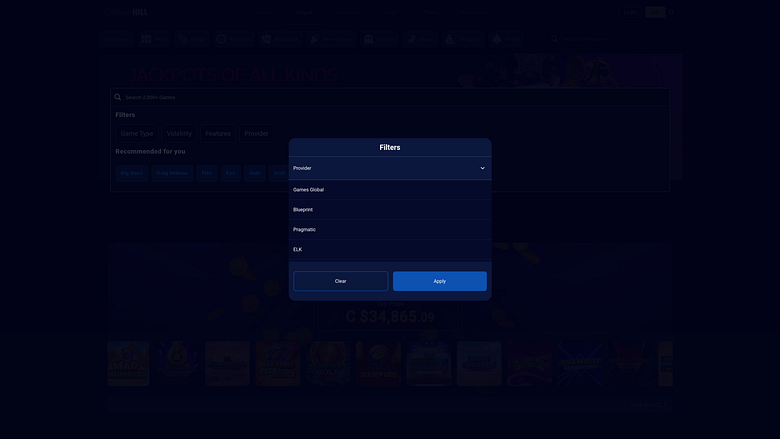Click the William Hill logo

coord(127,12)
